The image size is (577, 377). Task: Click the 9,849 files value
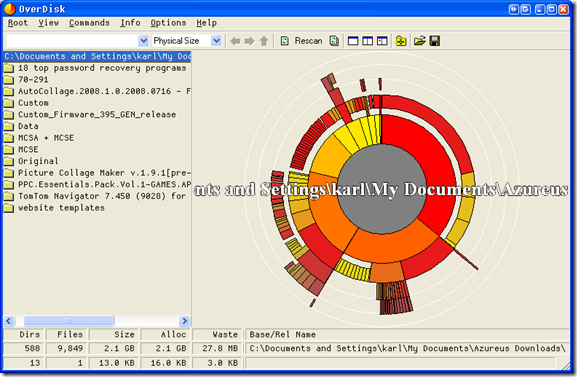click(x=70, y=348)
